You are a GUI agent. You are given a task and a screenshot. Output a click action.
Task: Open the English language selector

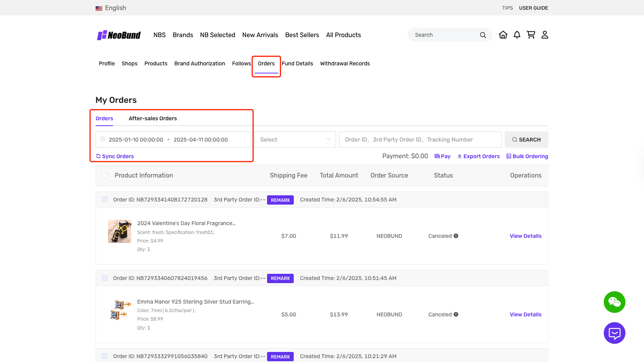click(x=111, y=8)
